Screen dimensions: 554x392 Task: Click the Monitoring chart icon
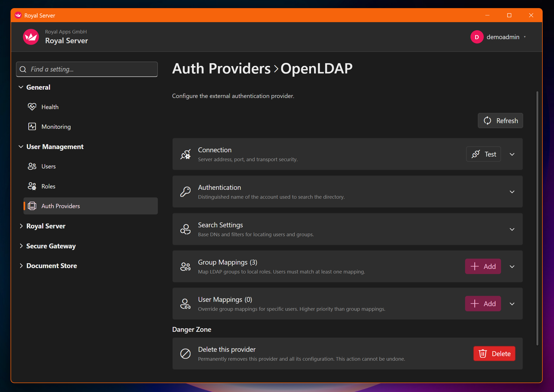point(32,127)
